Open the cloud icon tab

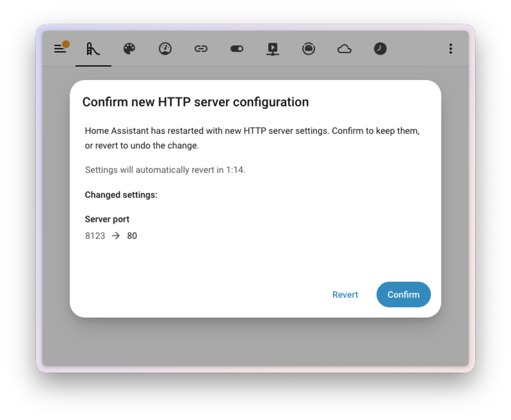tap(344, 49)
